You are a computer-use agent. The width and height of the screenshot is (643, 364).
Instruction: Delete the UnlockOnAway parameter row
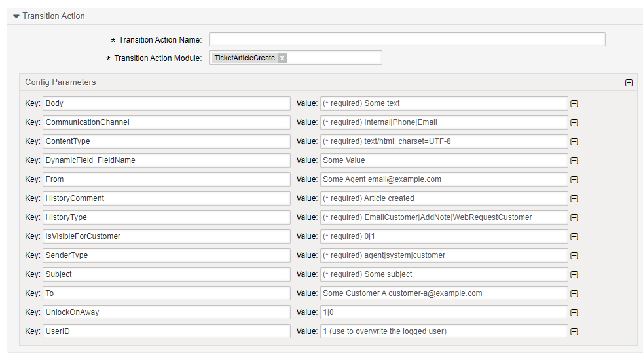[574, 312]
